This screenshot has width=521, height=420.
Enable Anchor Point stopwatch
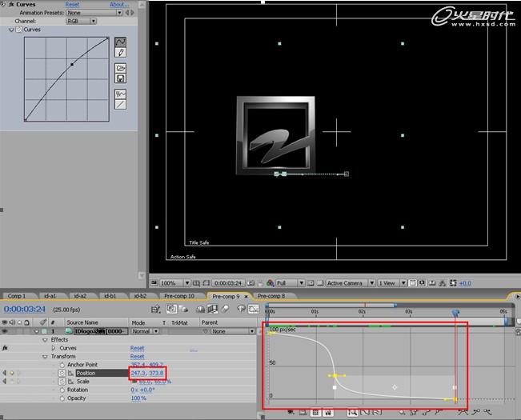point(62,365)
